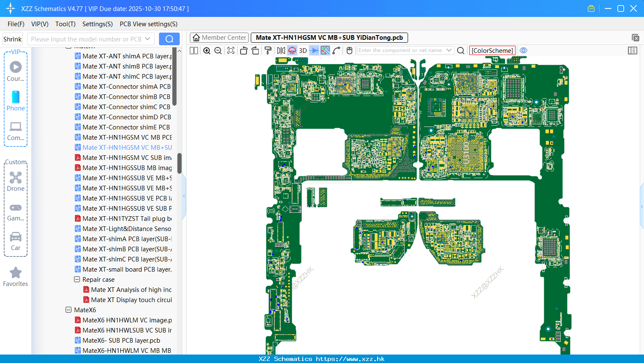Screen dimensions: 644x363
Task: Click scroll up arrow of file tree
Action: tap(179, 51)
